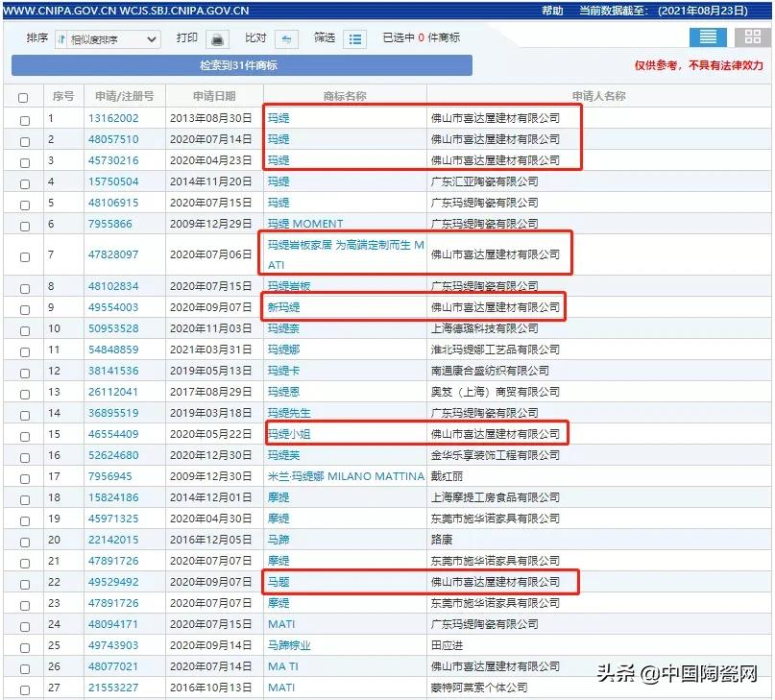775x700 pixels.
Task: Check row 15 checkbox for 46554409
Action: tap(25, 437)
